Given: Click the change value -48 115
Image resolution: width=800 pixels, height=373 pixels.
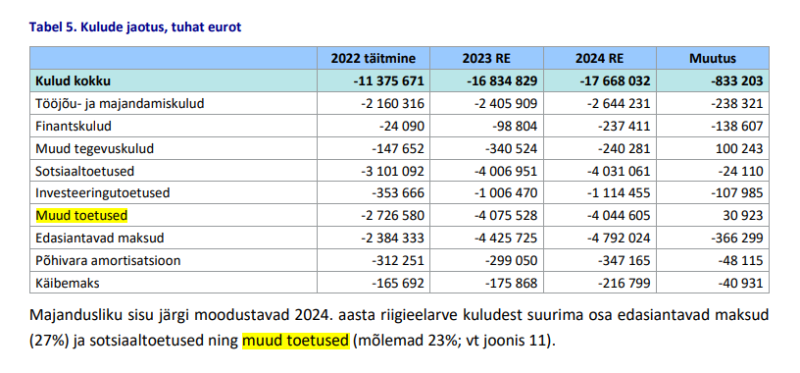Looking at the screenshot, I should [740, 261].
